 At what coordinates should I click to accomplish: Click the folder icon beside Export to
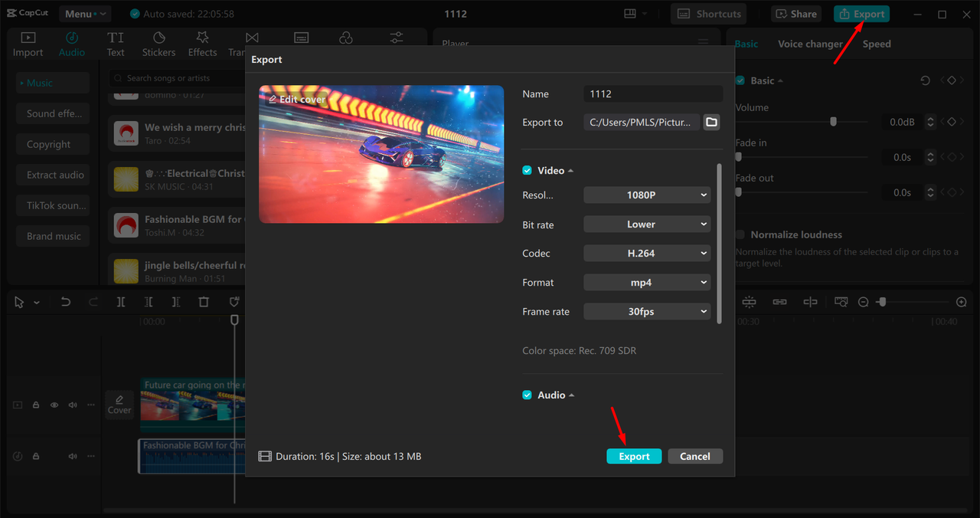click(711, 122)
